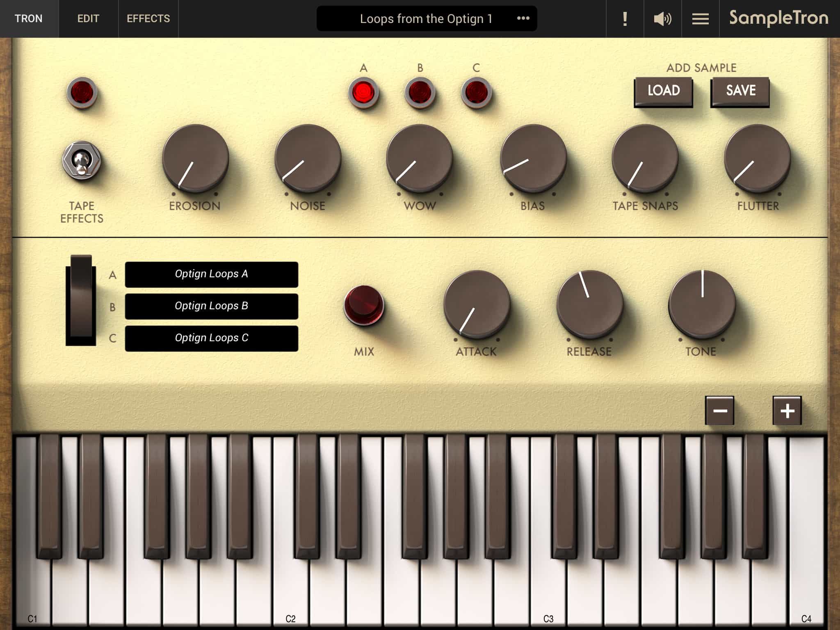Open the Optign Loops A sound slot

[212, 274]
